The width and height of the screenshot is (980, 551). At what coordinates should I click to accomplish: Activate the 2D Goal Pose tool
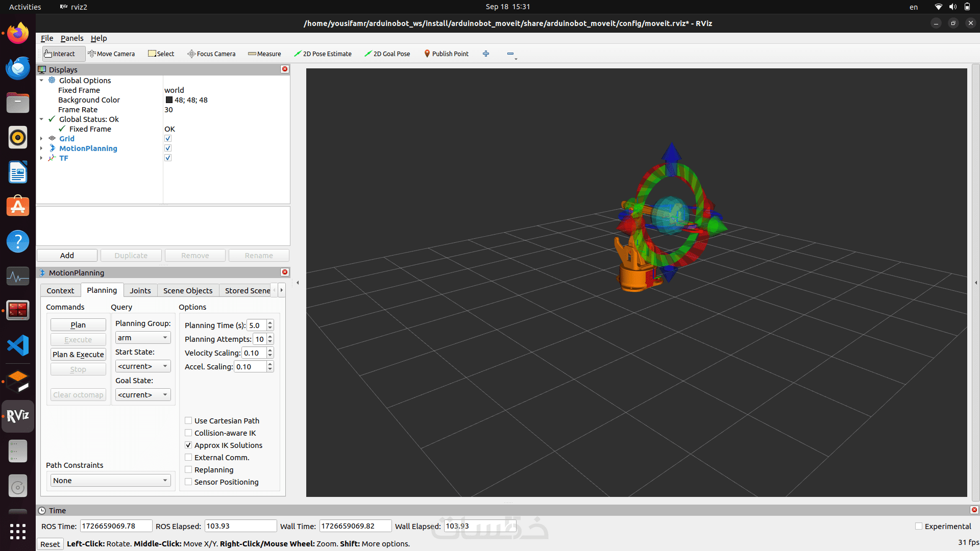point(387,54)
